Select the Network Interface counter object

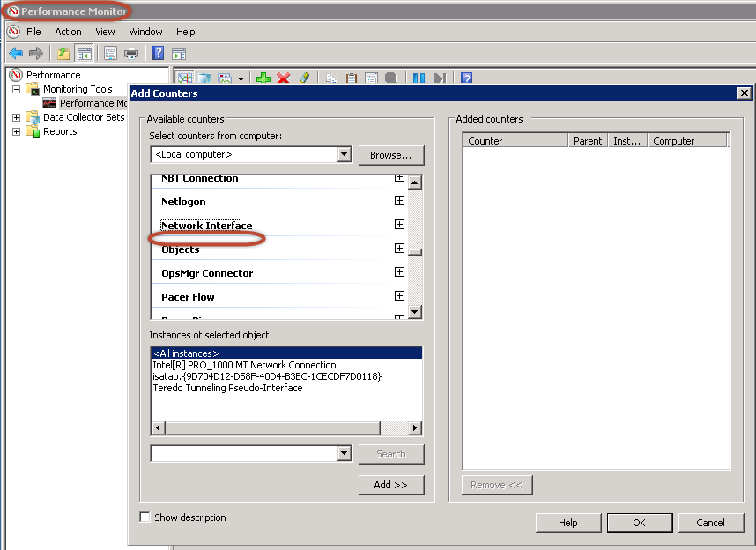point(207,226)
